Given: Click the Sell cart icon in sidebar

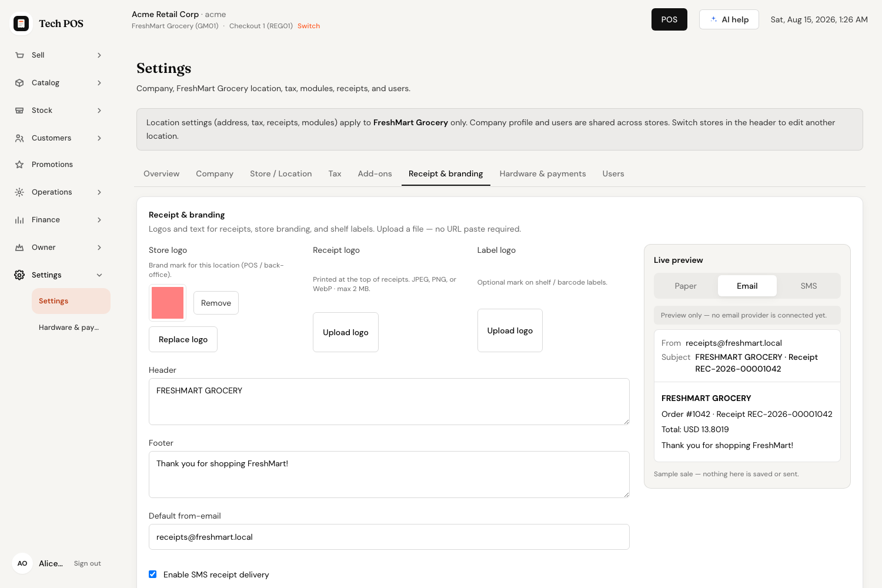Looking at the screenshot, I should [x=19, y=55].
